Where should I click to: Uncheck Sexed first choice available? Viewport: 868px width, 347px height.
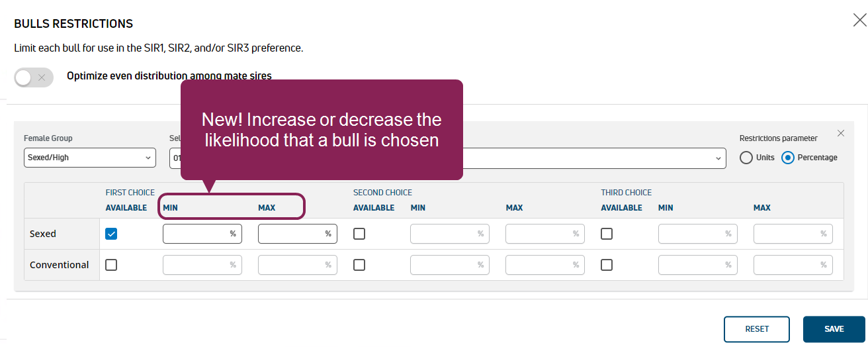(x=111, y=234)
